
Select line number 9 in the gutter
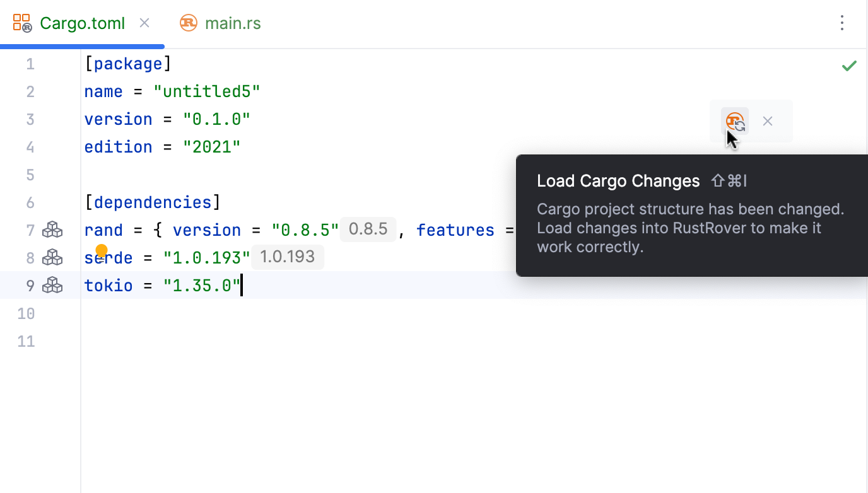pyautogui.click(x=30, y=285)
